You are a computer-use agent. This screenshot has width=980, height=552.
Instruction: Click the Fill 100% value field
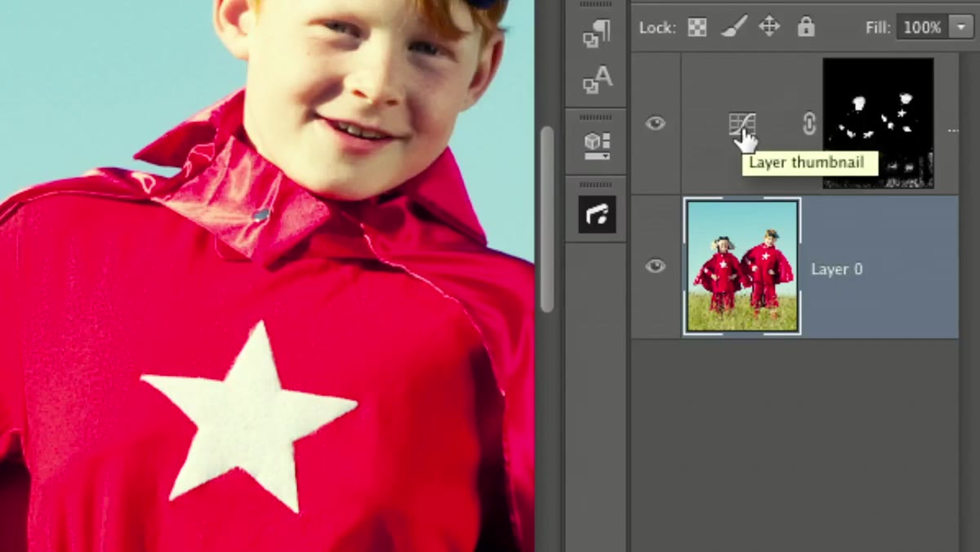pyautogui.click(x=922, y=27)
